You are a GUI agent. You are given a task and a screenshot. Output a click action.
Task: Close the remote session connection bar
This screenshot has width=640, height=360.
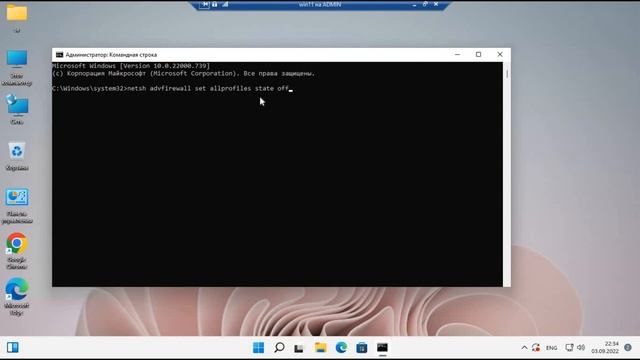[436, 4]
